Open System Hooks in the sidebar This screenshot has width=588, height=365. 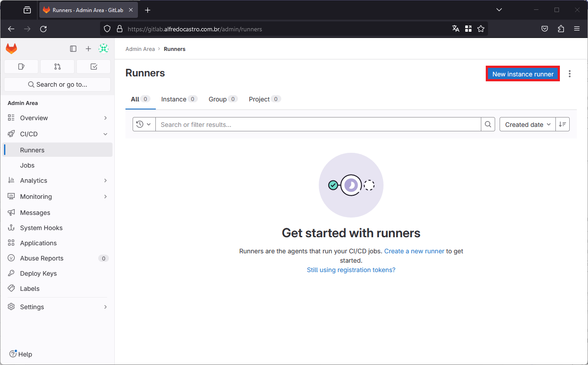pyautogui.click(x=58, y=228)
